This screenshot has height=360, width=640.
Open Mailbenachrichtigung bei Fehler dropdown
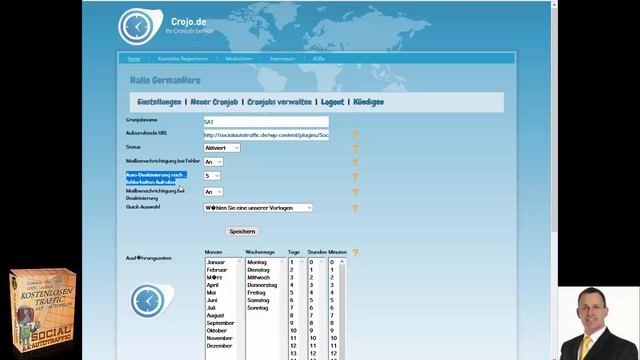pos(213,162)
